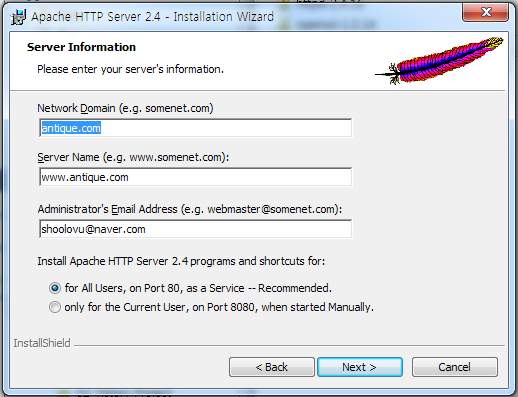Click the 'Server Information' heading text
The height and width of the screenshot is (397, 518).
point(81,47)
